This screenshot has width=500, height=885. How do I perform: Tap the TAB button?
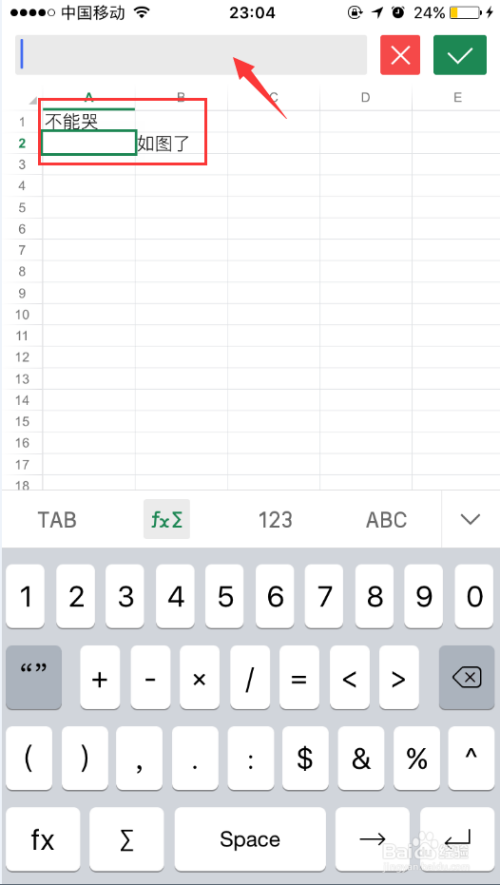pyautogui.click(x=57, y=519)
